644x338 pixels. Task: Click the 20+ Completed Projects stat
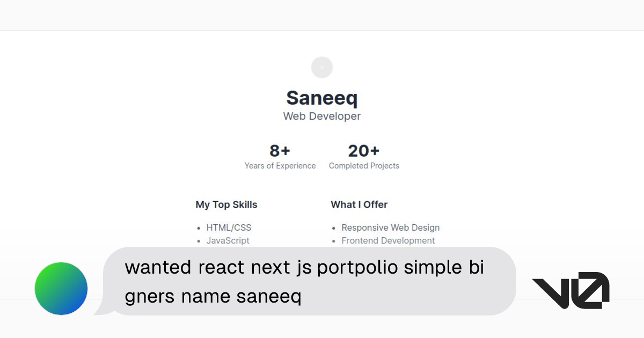click(364, 156)
